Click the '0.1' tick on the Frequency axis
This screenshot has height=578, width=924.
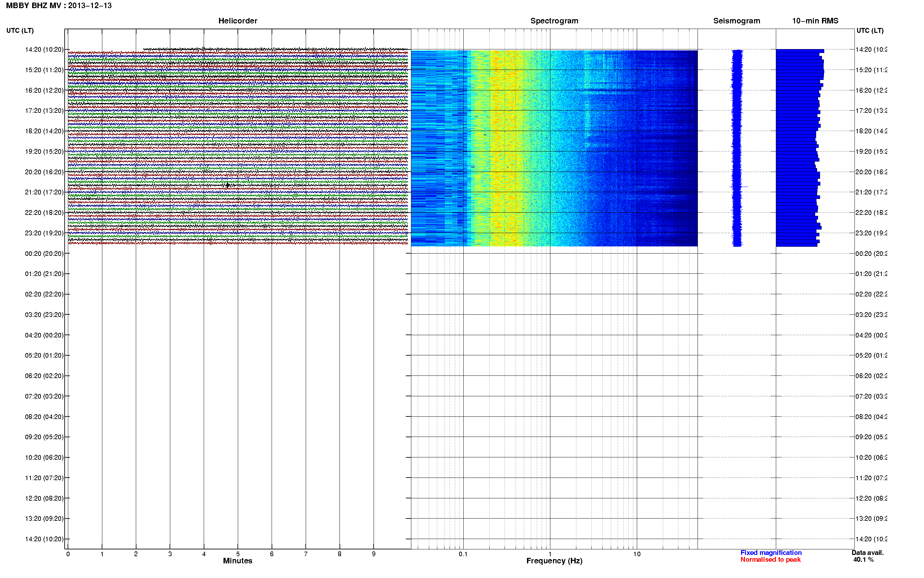pyautogui.click(x=463, y=554)
